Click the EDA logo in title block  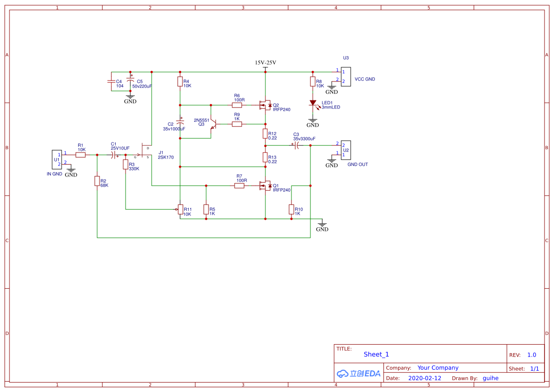tap(359, 374)
